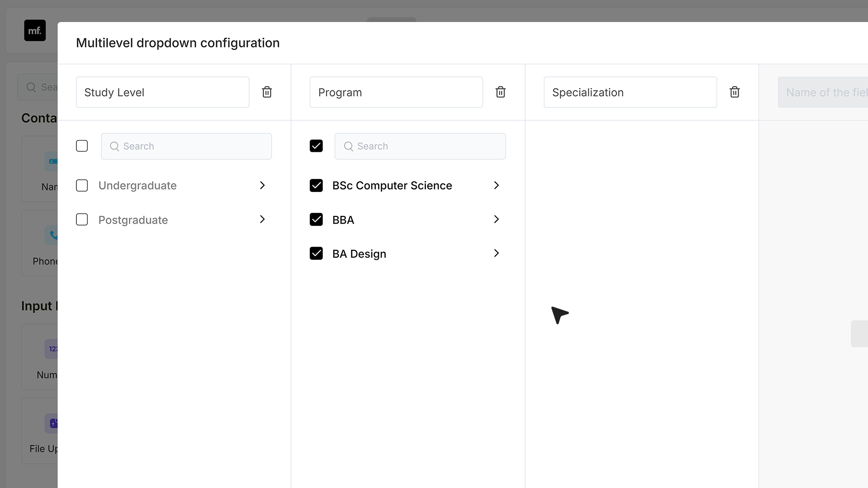Viewport: 868px width, 488px height.
Task: Edit the Study Level name field
Action: (x=163, y=92)
